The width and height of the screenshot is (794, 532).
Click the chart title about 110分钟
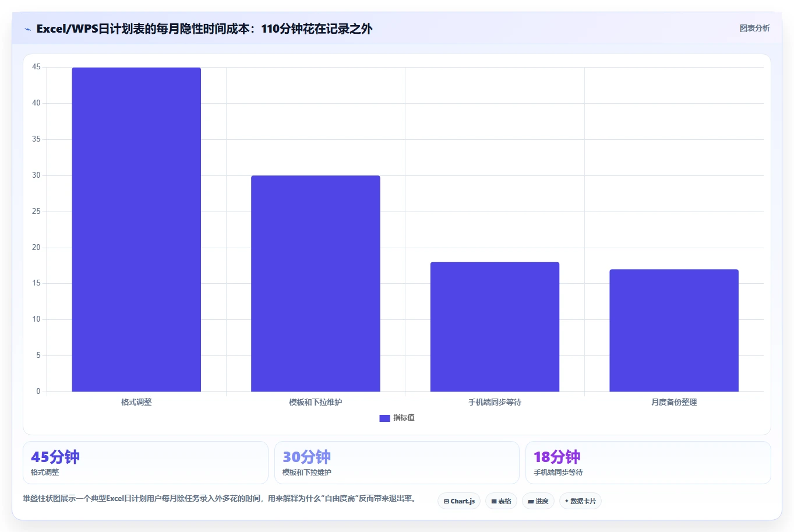204,29
